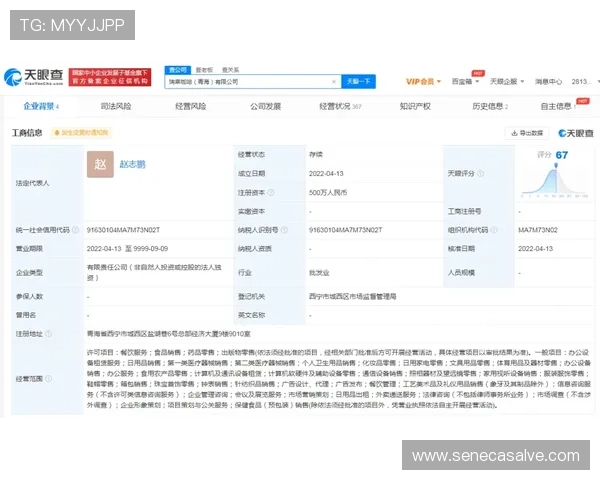The image size is (600, 480).
Task: Click the red official credit agency banner
Action: coord(110,77)
